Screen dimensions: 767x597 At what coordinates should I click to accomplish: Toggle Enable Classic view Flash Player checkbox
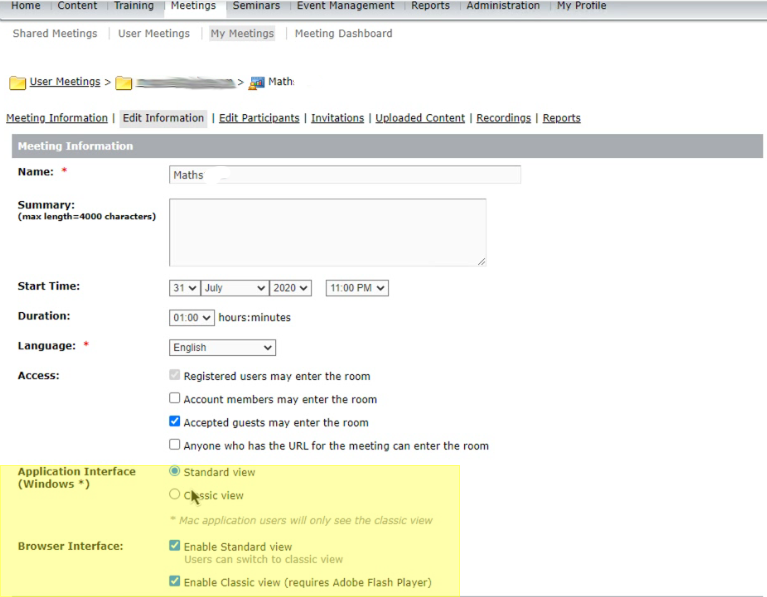(x=175, y=581)
